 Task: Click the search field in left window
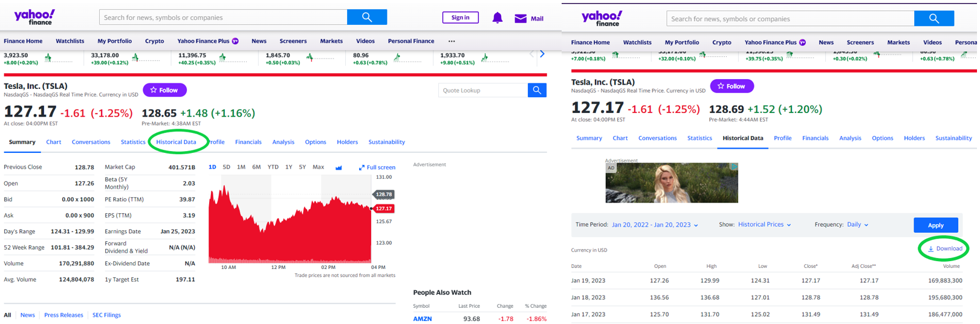(223, 17)
